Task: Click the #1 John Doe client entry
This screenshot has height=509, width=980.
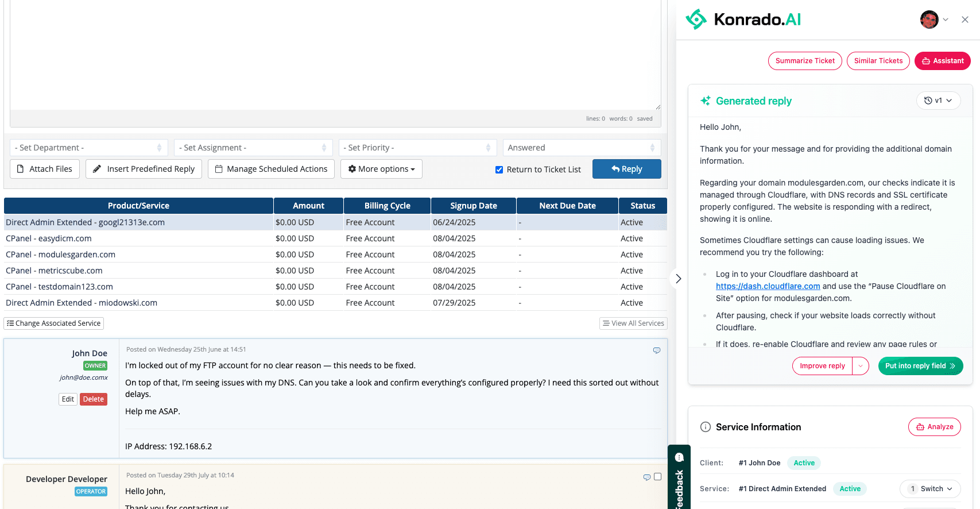Action: pos(760,463)
